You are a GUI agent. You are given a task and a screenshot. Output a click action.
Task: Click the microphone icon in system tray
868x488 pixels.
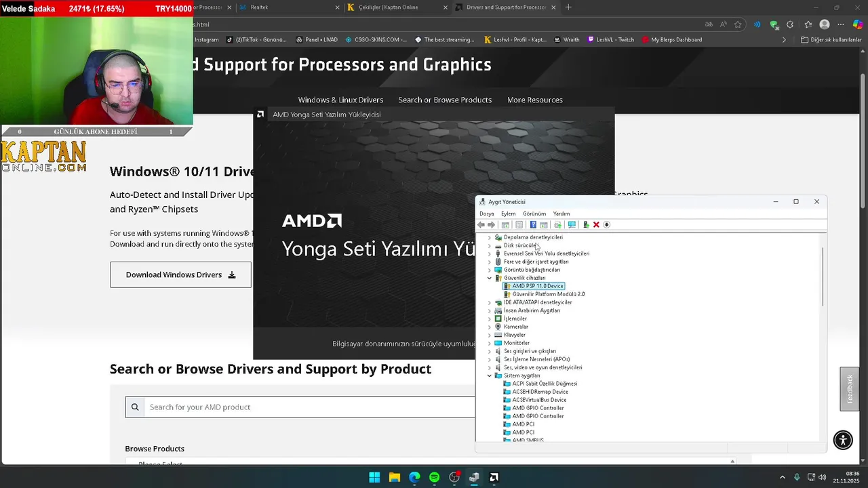coord(797,477)
